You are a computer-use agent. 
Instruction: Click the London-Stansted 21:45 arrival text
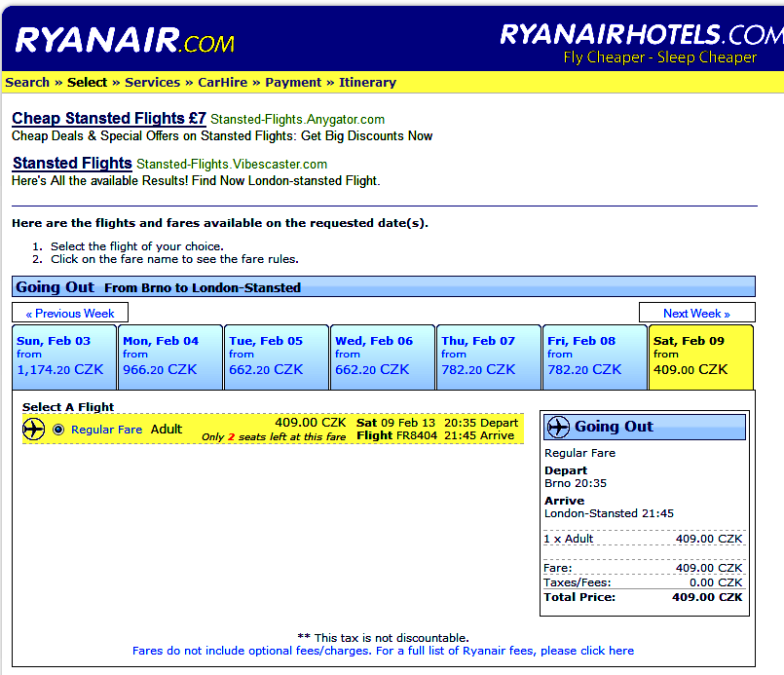[x=609, y=513]
